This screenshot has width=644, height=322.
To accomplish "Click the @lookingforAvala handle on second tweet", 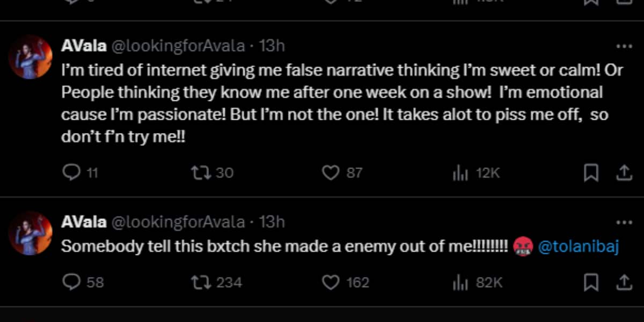I will click(178, 222).
